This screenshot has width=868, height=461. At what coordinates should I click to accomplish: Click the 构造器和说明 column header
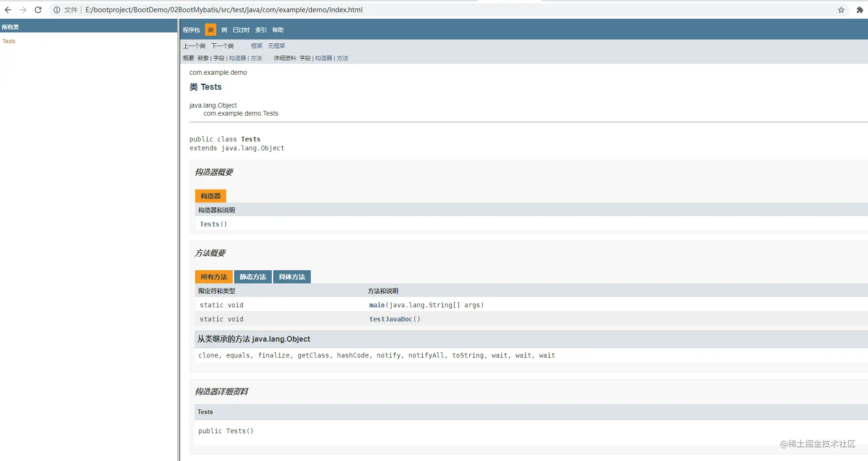217,210
